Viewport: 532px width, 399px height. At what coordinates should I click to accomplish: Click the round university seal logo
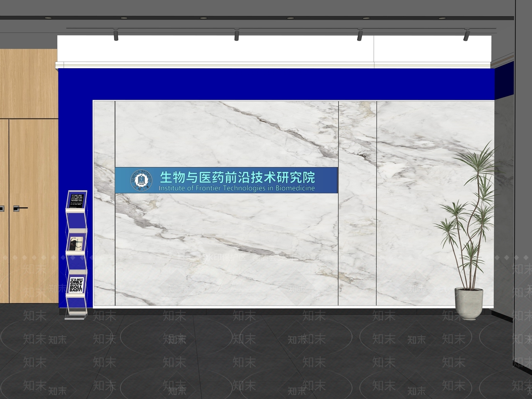142,180
